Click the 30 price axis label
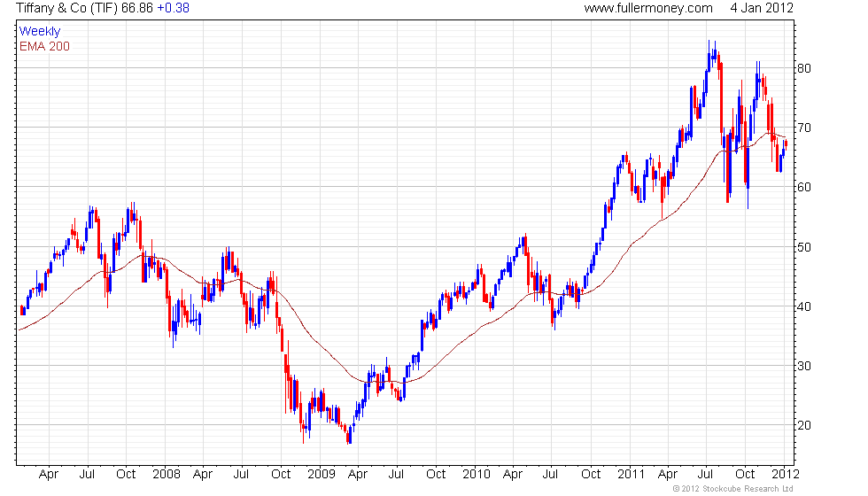The height and width of the screenshot is (496, 868). [804, 366]
